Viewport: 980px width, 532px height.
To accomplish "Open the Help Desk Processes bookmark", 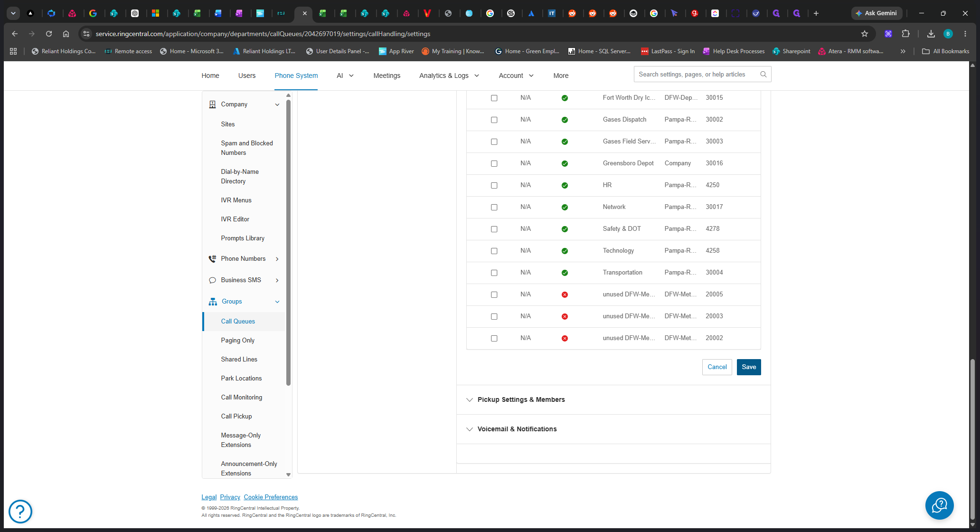I will pos(734,51).
